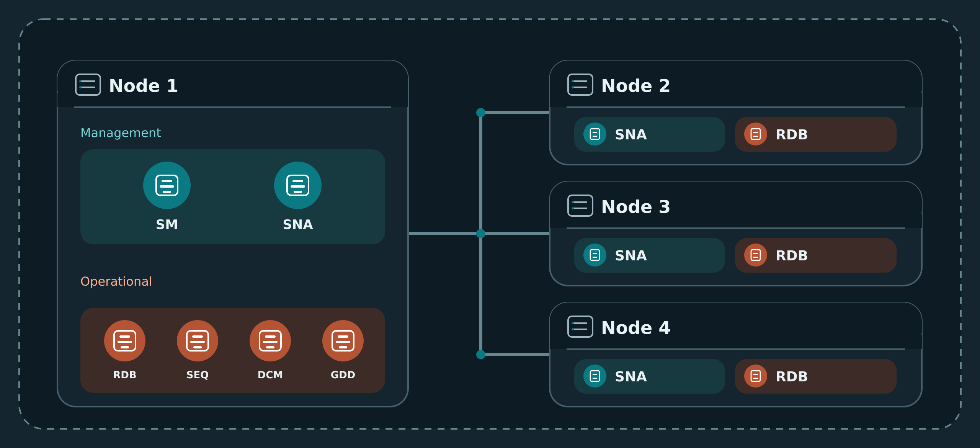Screen dimensions: 980x448
Task: Click the Node 1 title text
Action: click(144, 85)
